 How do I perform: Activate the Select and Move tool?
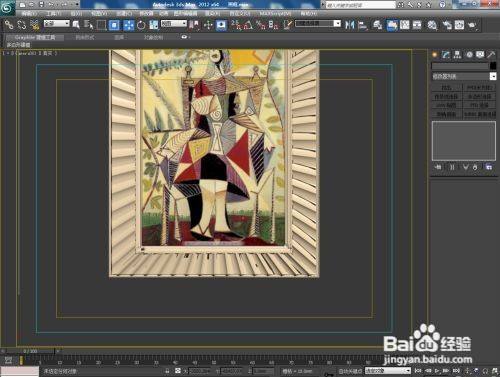pyautogui.click(x=129, y=25)
